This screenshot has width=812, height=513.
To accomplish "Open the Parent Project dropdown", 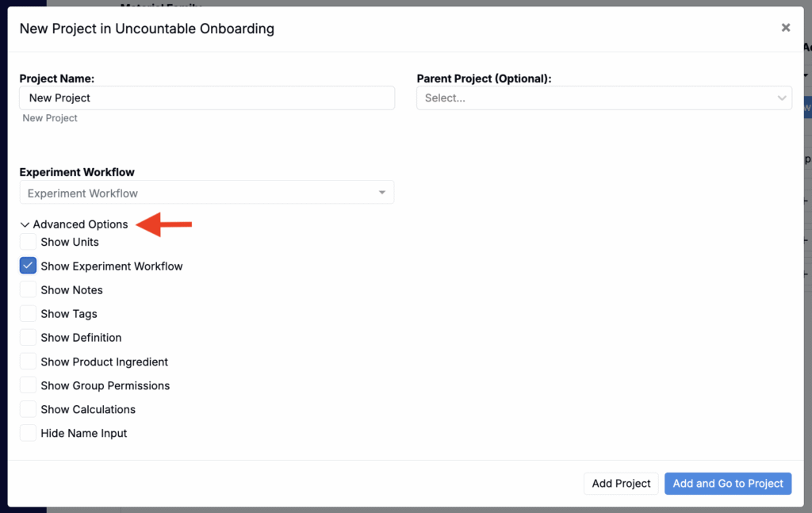I will point(595,98).
